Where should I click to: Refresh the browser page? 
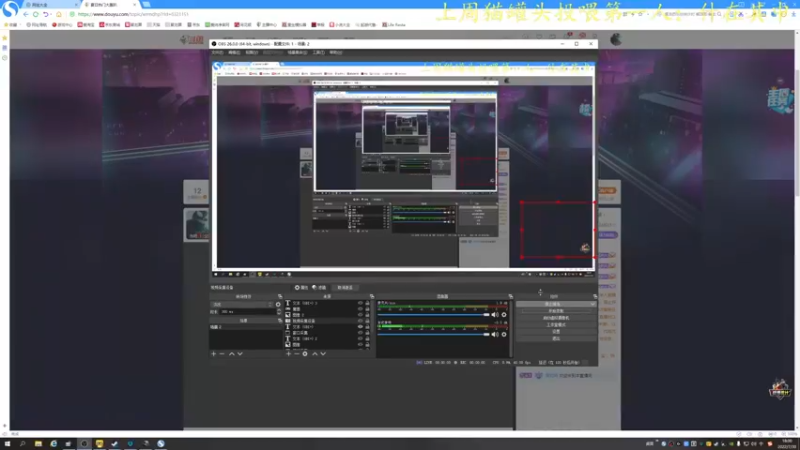pyautogui.click(x=36, y=14)
